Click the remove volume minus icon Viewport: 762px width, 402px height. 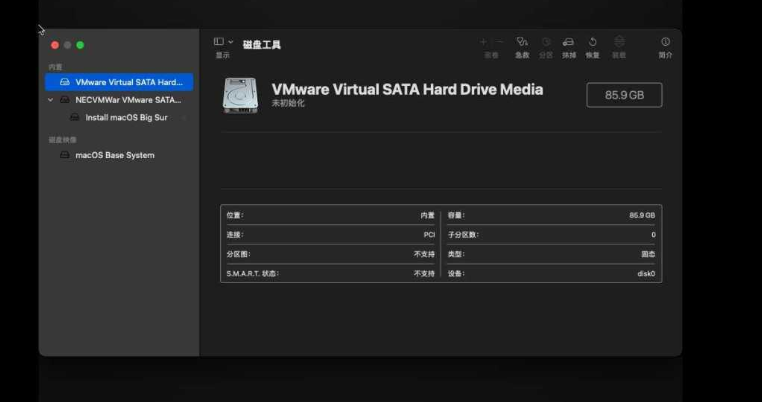click(x=499, y=42)
